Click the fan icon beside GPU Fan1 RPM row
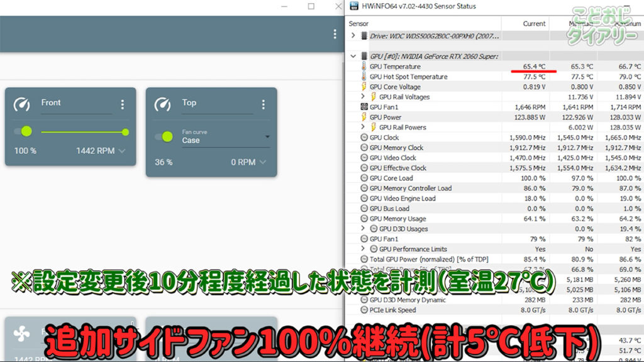The height and width of the screenshot is (362, 644). pos(364,107)
